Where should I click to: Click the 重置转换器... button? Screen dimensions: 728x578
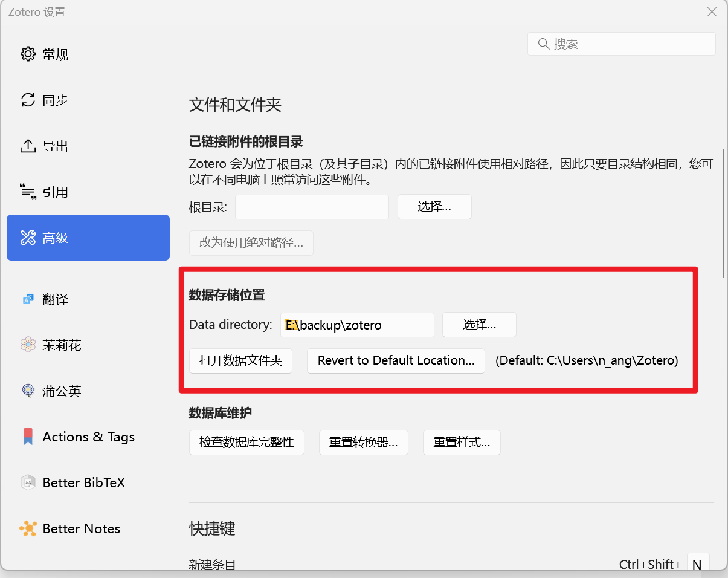click(x=363, y=443)
